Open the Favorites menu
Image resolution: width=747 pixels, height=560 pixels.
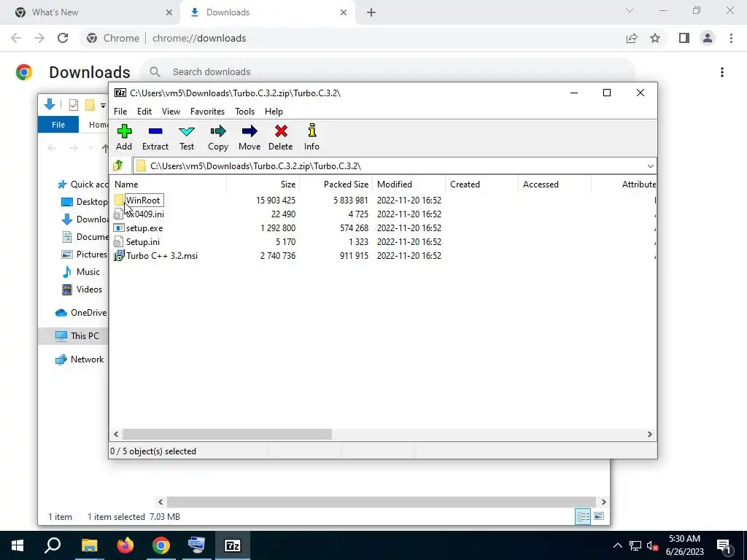coord(207,112)
